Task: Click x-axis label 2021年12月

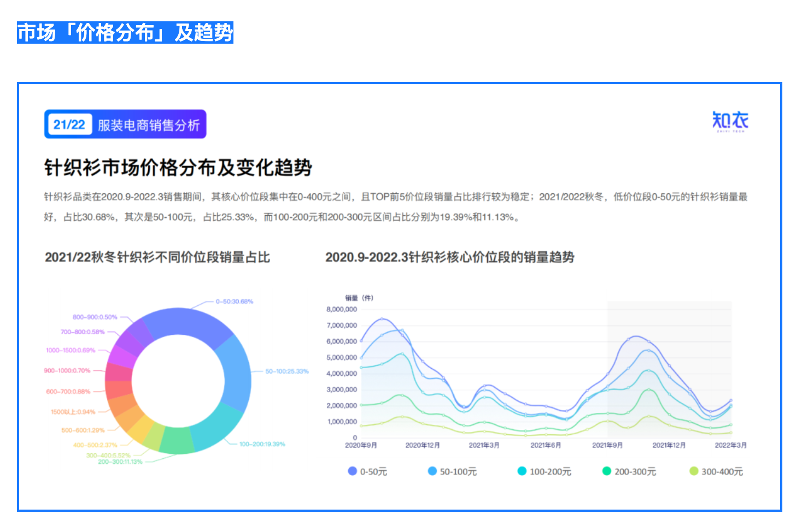Action: [x=669, y=445]
